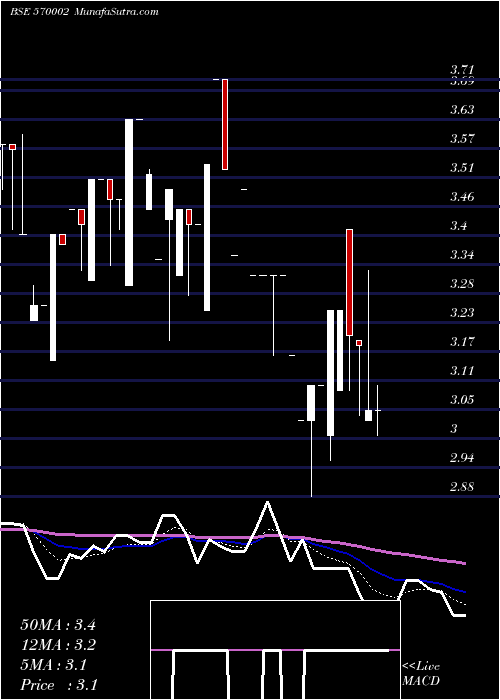Click the 12MA : 3.2 readout

(x=58, y=645)
